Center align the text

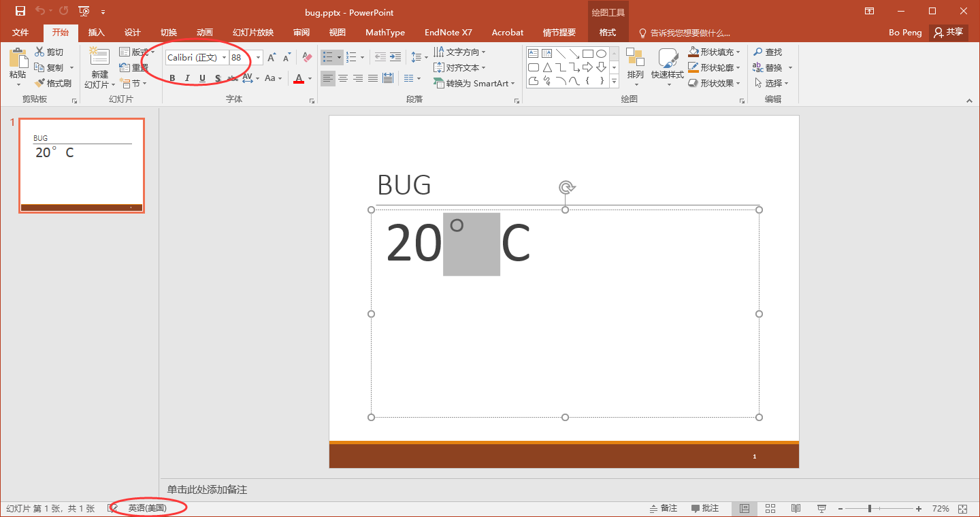343,78
